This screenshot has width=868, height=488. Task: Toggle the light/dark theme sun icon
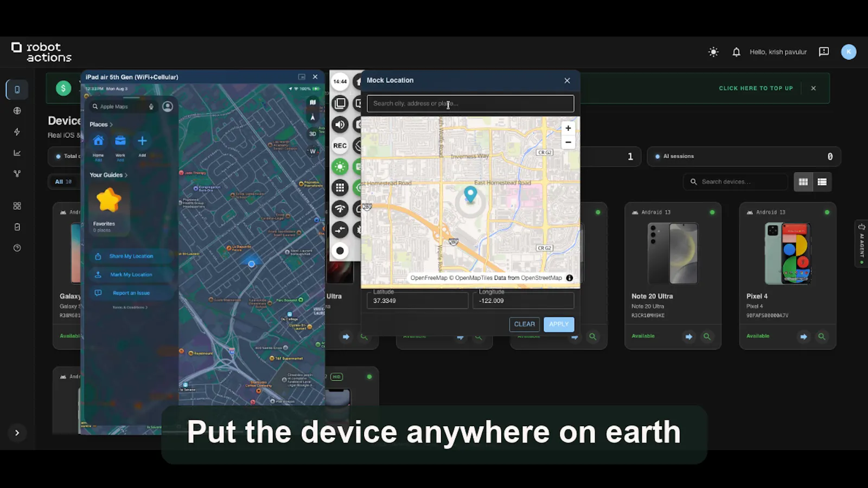[x=713, y=52]
